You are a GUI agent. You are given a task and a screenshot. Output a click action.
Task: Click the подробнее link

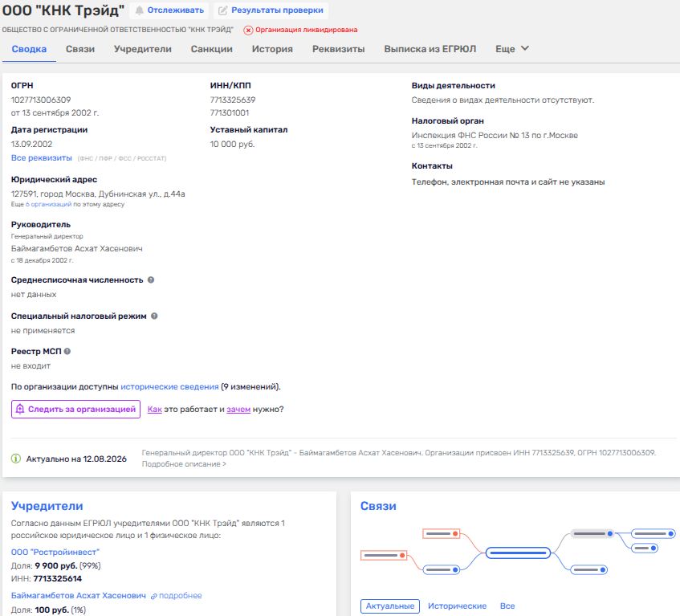181,596
